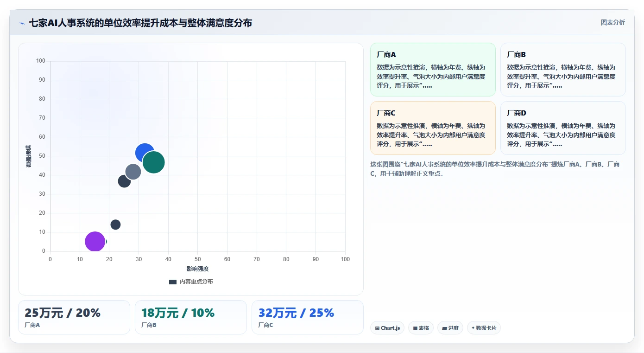Select the teal green bubble in the chart

click(154, 162)
